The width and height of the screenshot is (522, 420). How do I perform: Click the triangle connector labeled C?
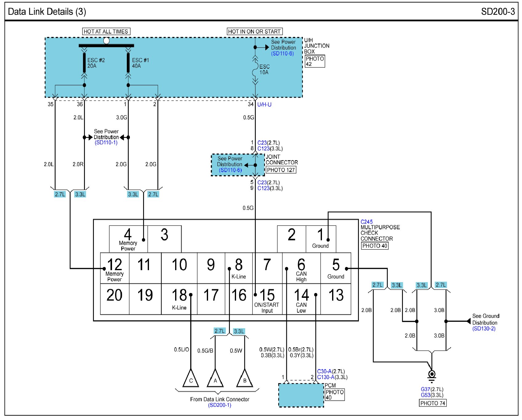pos(191,379)
